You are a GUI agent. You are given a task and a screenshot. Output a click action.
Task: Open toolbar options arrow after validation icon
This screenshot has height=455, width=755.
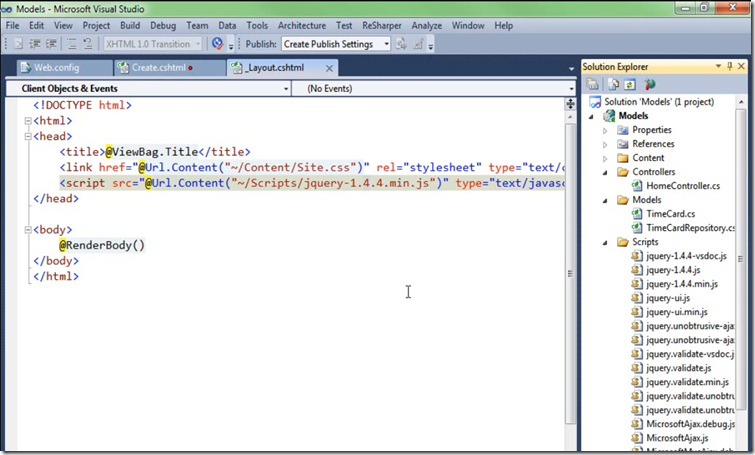pos(231,46)
